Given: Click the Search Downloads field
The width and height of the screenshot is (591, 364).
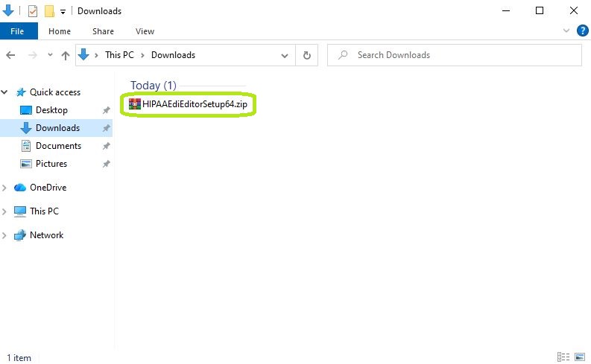Looking at the screenshot, I should point(455,55).
